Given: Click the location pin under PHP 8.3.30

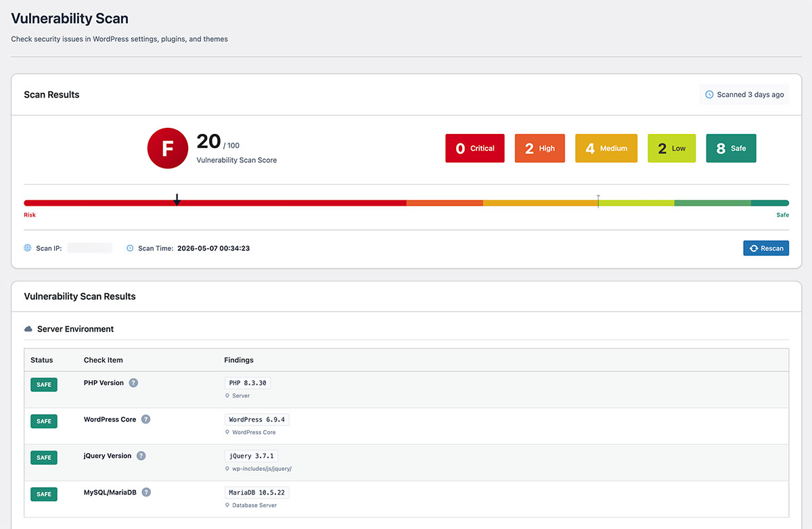Looking at the screenshot, I should (227, 396).
